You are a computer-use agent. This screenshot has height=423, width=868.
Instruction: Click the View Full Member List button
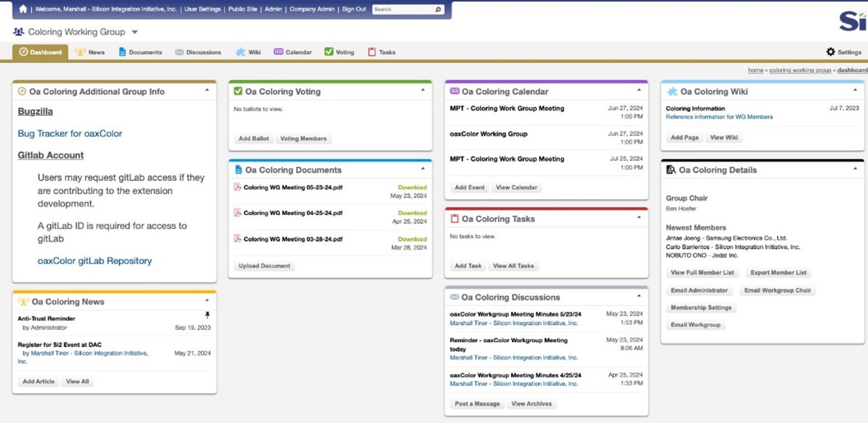point(702,273)
